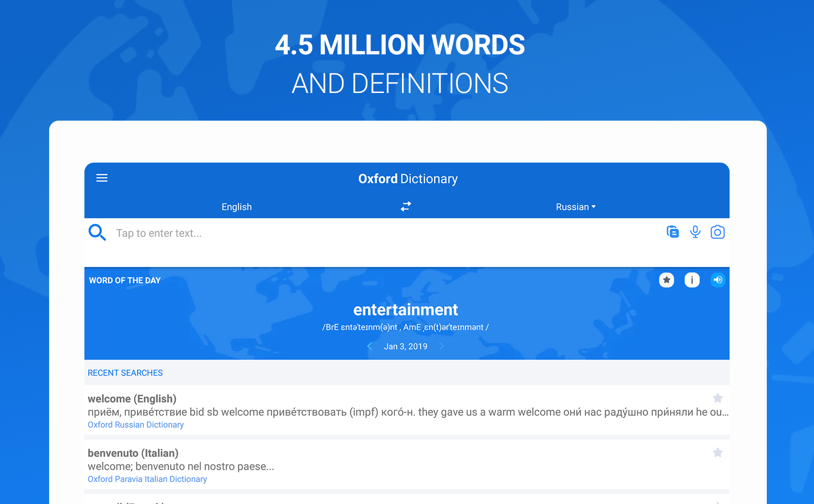Star the 'benvenuto (Italian)' entry
Image resolution: width=814 pixels, height=504 pixels.
[718, 453]
